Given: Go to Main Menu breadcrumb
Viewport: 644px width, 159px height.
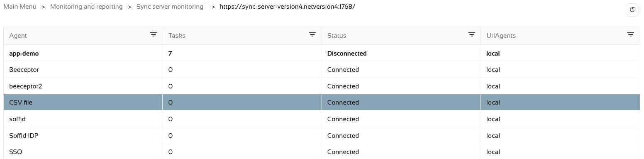Looking at the screenshot, I should click(x=20, y=7).
